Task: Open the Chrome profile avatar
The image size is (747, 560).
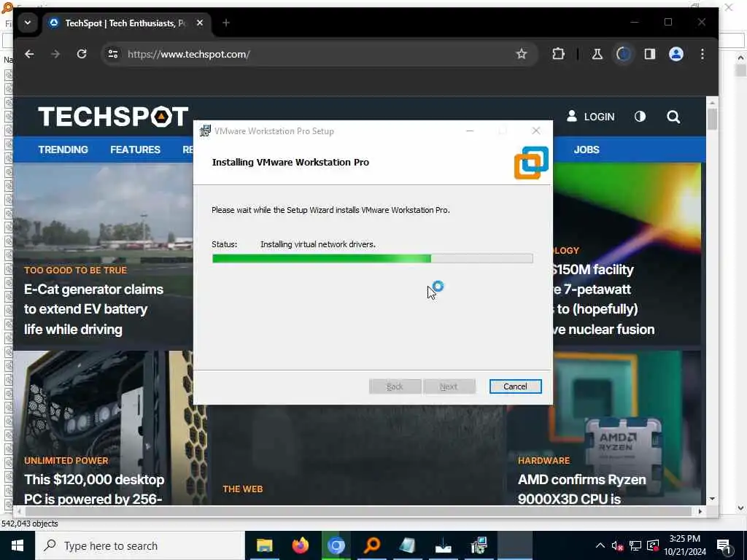Action: [x=676, y=54]
